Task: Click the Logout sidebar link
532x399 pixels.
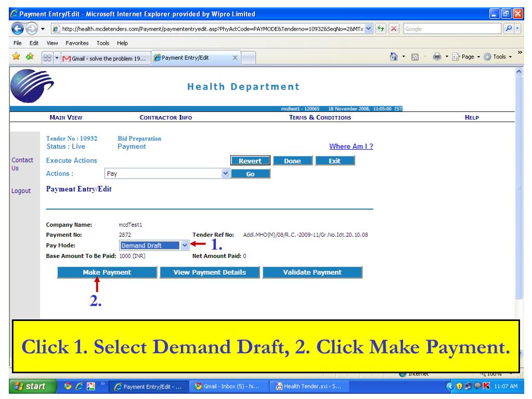Action: [x=21, y=191]
